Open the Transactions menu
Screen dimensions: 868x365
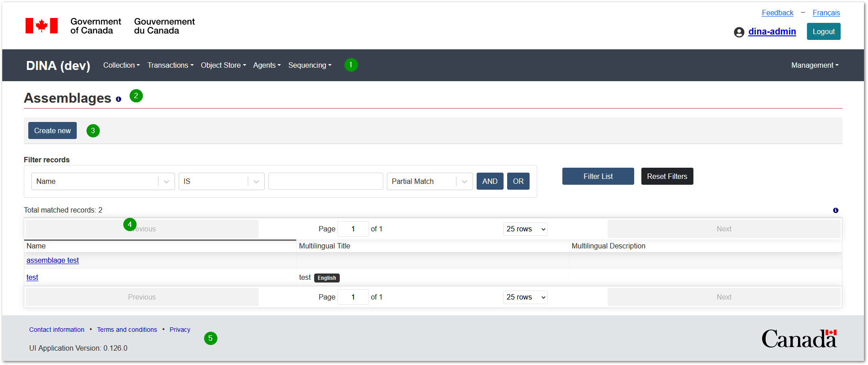pyautogui.click(x=171, y=65)
